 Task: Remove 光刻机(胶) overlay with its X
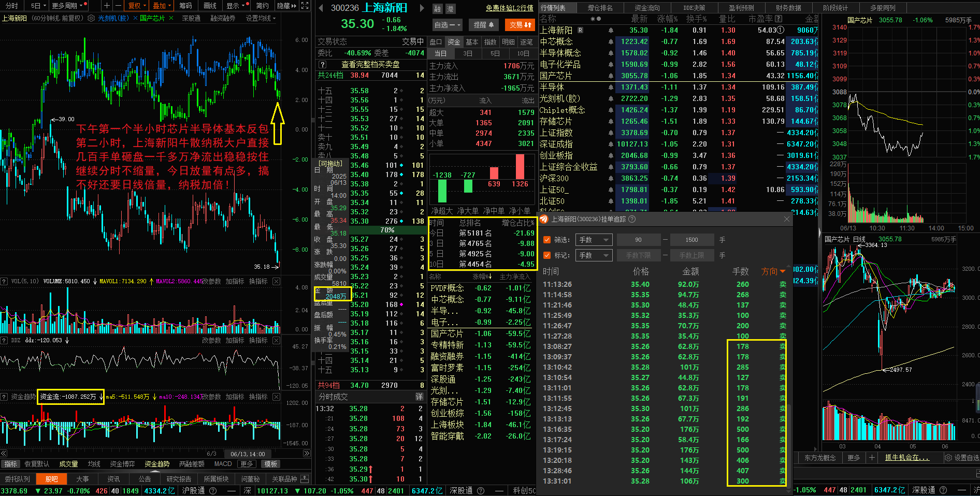[x=135, y=18]
